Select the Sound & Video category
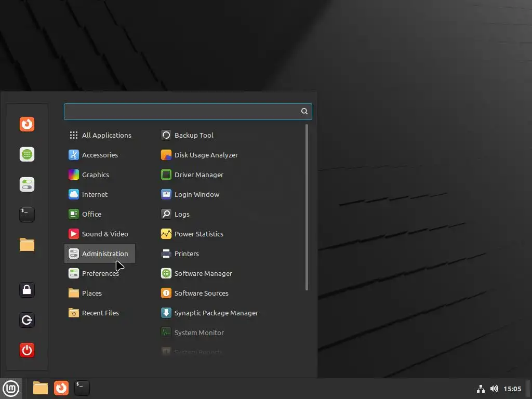 100,234
